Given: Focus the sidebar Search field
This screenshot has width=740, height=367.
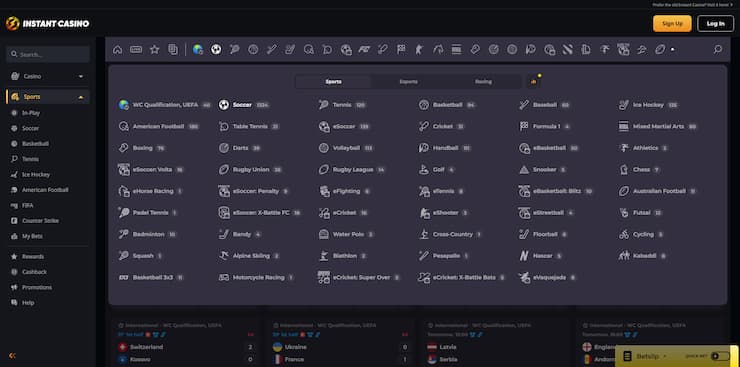Looking at the screenshot, I should tap(48, 54).
